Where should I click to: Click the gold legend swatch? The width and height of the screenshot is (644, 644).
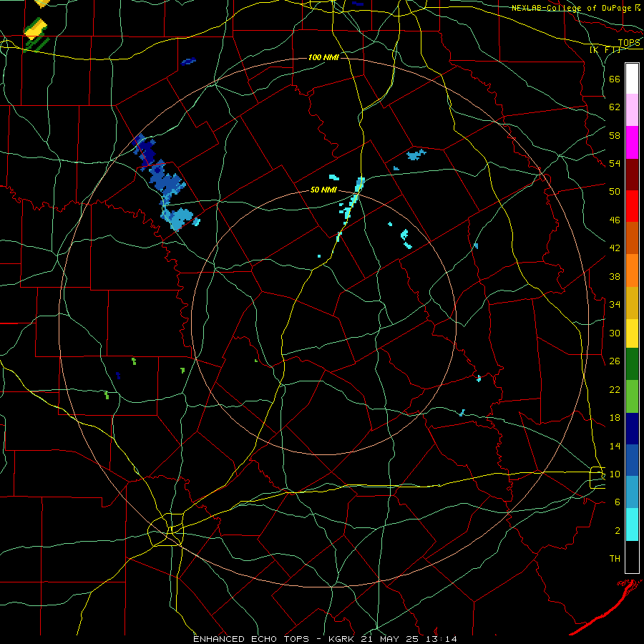tap(632, 303)
